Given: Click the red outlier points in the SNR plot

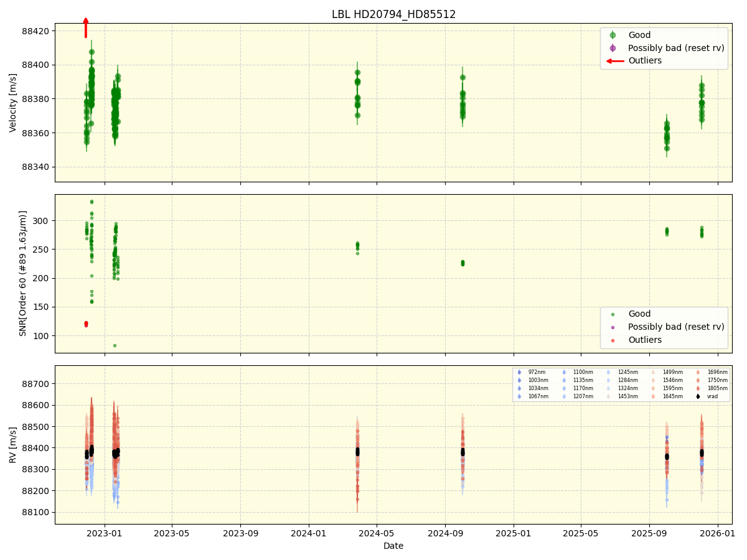Looking at the screenshot, I should (86, 324).
